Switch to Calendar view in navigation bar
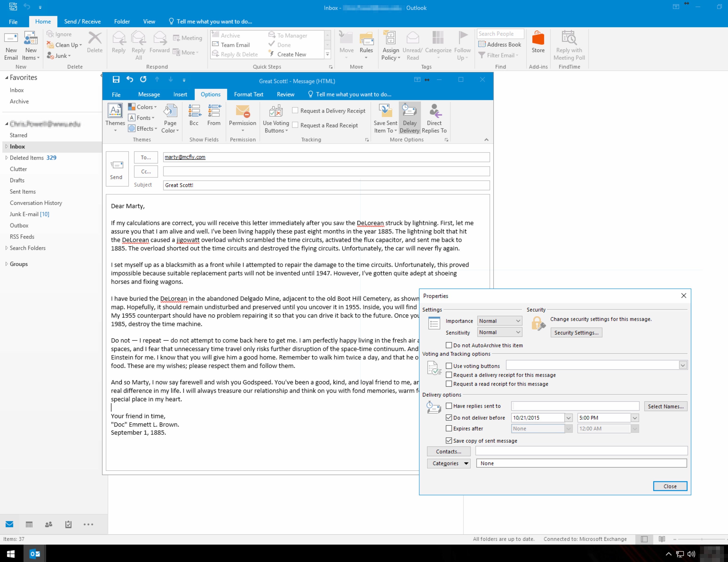The image size is (728, 562). pos(29,524)
